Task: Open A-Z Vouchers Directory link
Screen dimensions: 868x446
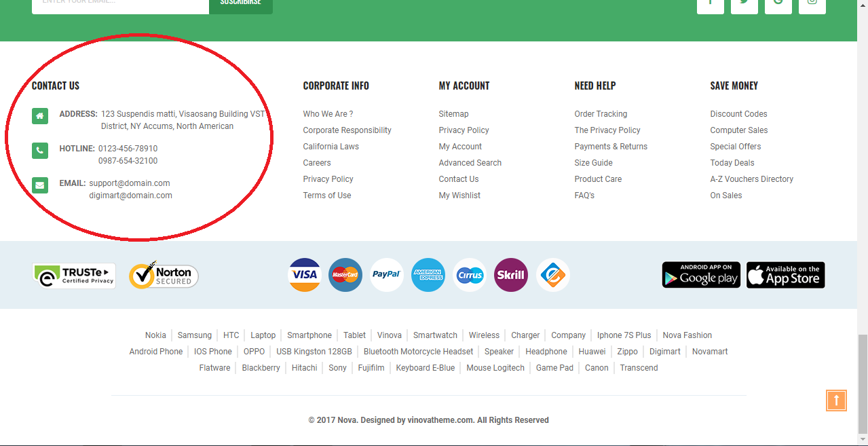Action: 752,179
